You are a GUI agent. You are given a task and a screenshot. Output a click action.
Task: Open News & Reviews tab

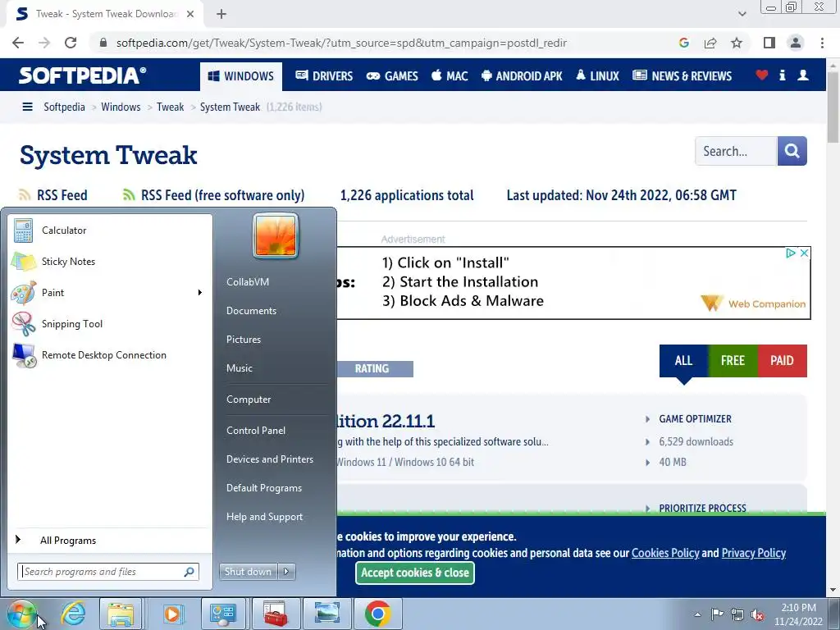[x=682, y=76]
